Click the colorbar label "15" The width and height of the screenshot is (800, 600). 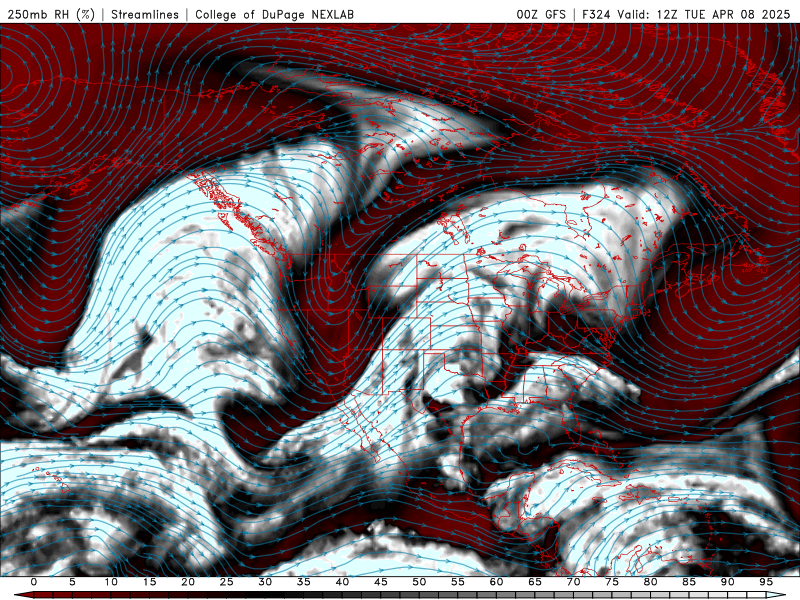point(149,582)
